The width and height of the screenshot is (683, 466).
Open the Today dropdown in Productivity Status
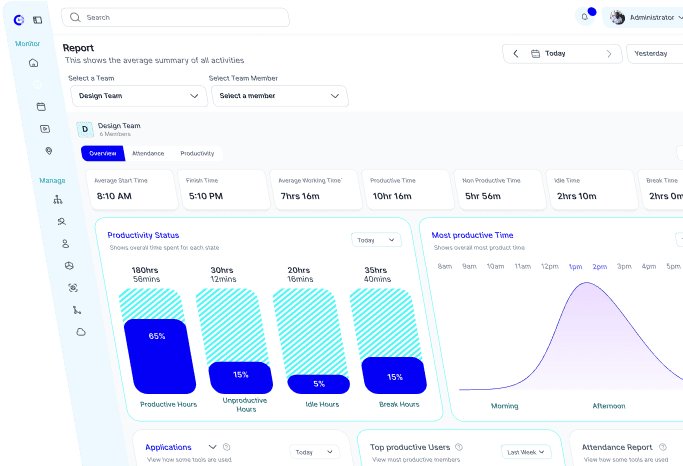pos(375,240)
